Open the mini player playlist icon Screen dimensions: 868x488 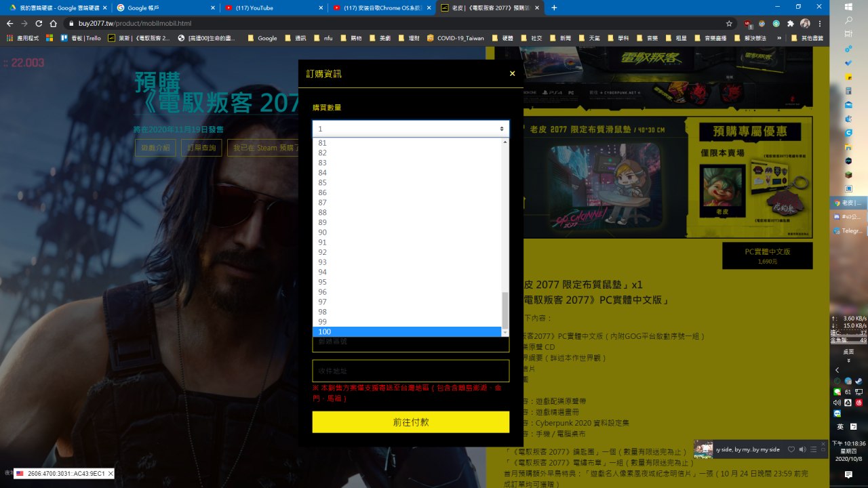(x=813, y=449)
